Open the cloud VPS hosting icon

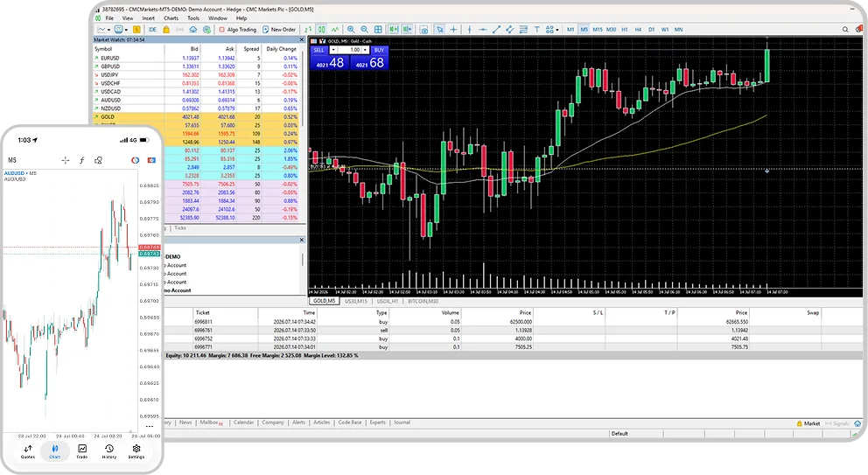click(193, 30)
